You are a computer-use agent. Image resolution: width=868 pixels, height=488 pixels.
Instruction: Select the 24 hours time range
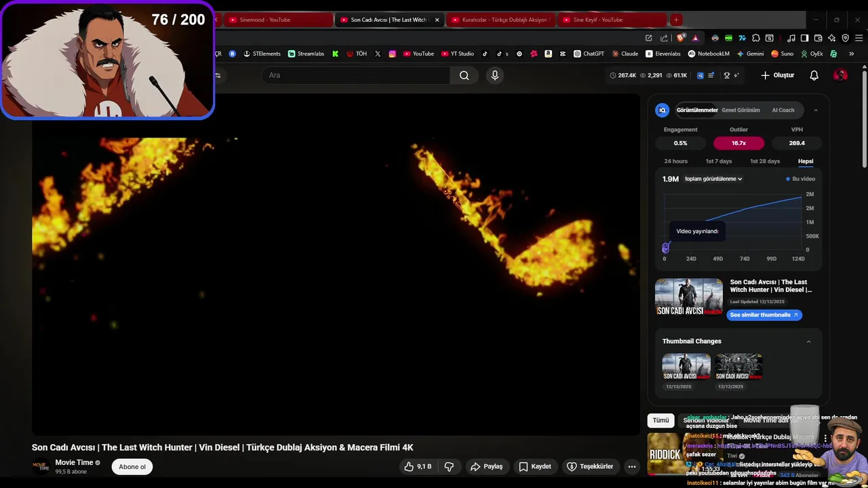point(676,161)
